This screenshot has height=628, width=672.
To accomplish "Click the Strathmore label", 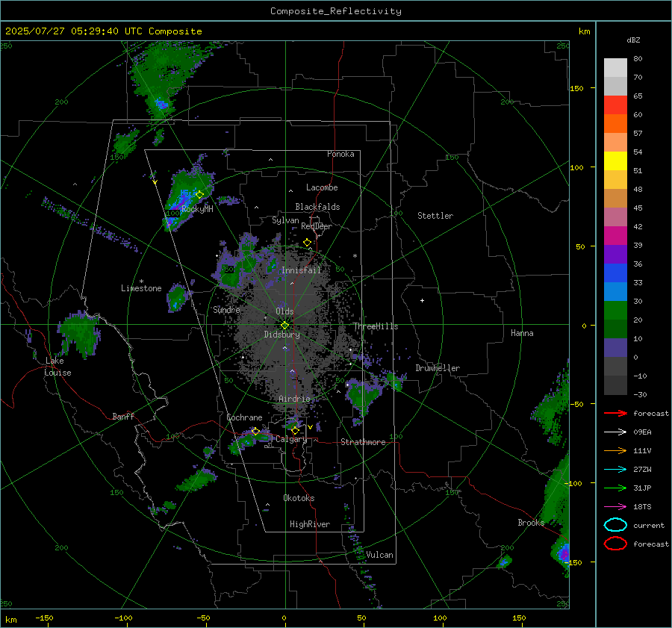I will point(363,442).
